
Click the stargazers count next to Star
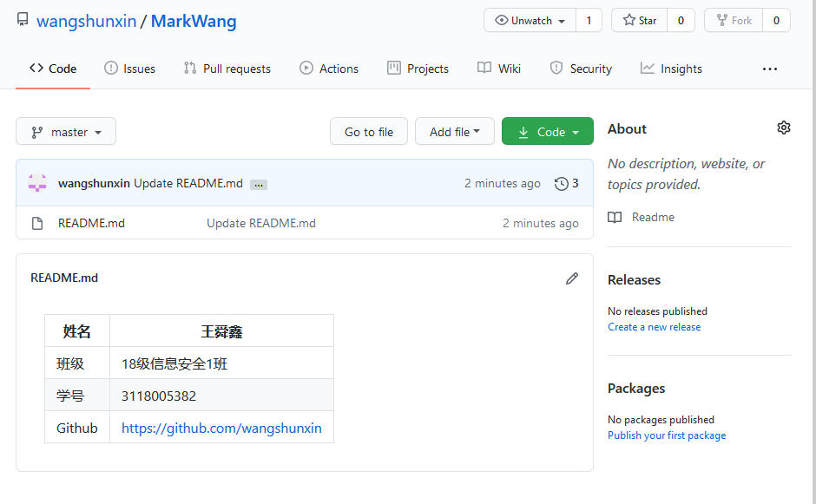tap(681, 20)
